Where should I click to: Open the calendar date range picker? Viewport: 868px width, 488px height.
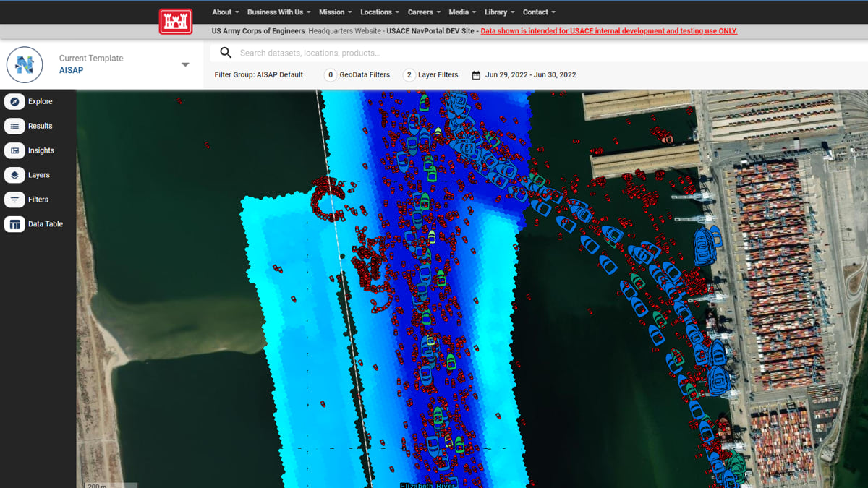476,75
